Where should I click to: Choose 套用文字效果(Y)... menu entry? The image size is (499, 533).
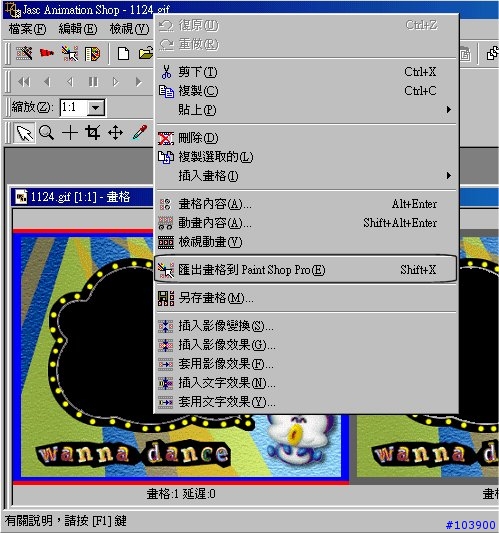pos(306,402)
